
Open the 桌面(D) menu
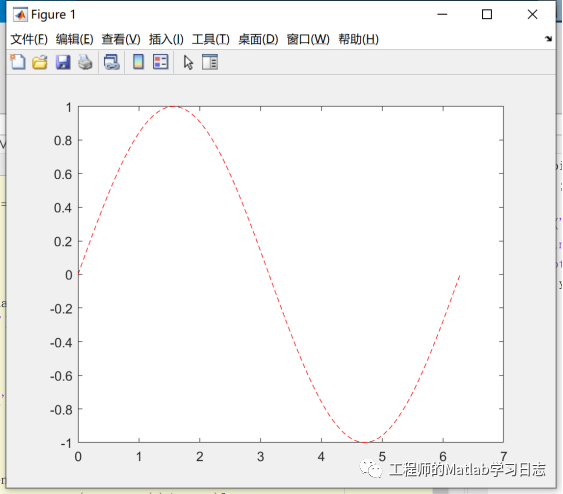click(258, 39)
